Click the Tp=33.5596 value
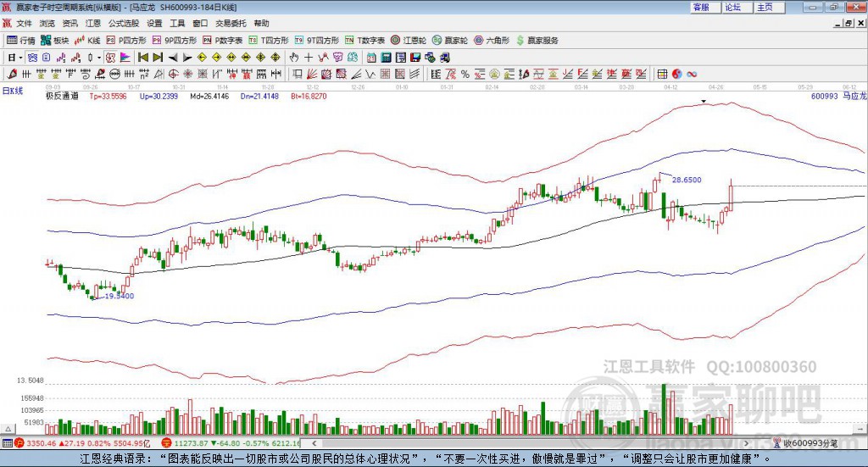The width and height of the screenshot is (868, 467). click(108, 96)
